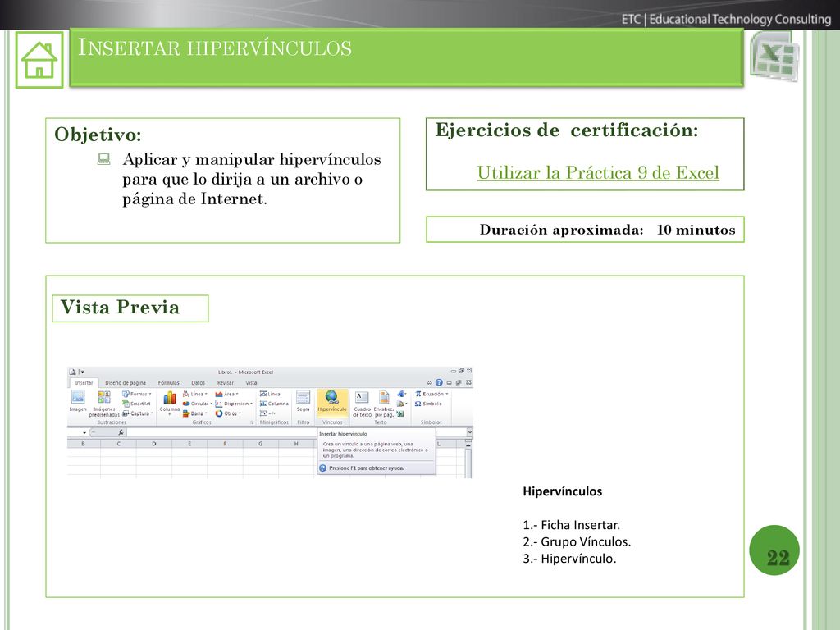The height and width of the screenshot is (630, 840).
Task: Open the Quick Access Toolbar customize arrow
Action: 83,372
